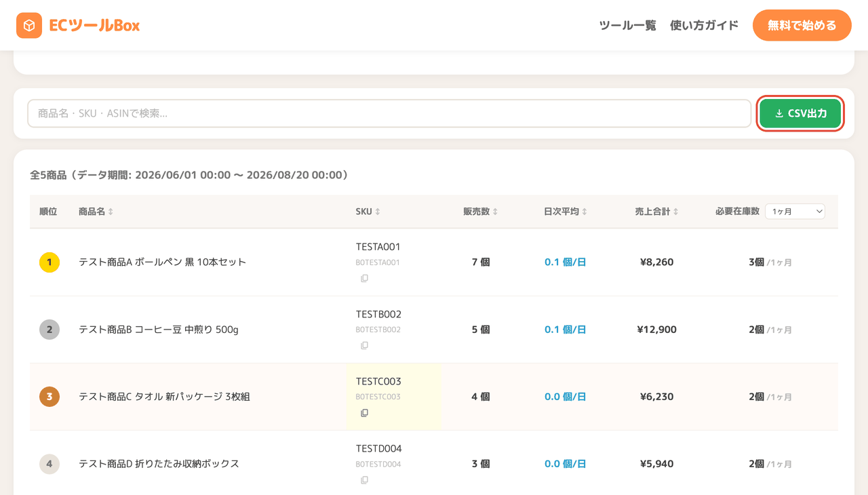The height and width of the screenshot is (495, 868).
Task: Click ASIN text B0TESTC003
Action: (x=378, y=397)
